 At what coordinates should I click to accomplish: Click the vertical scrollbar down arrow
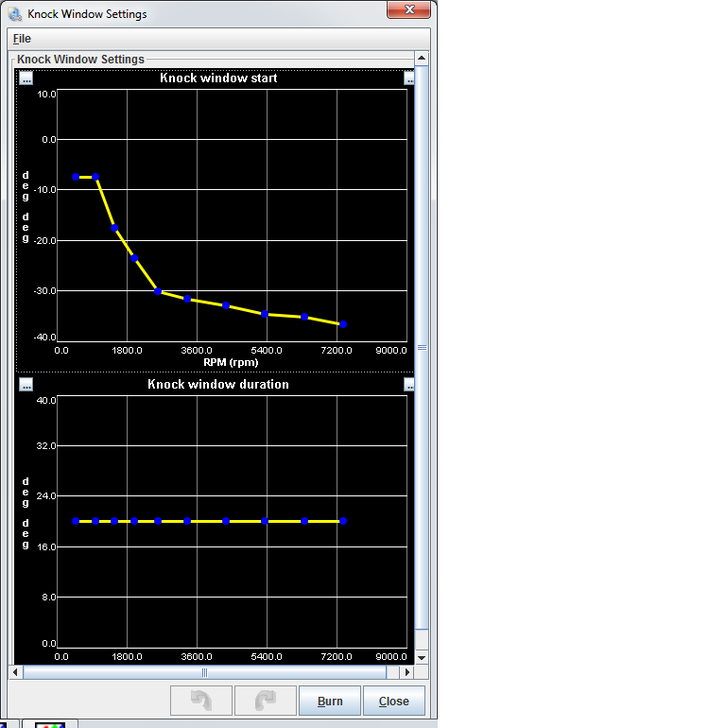tap(422, 657)
